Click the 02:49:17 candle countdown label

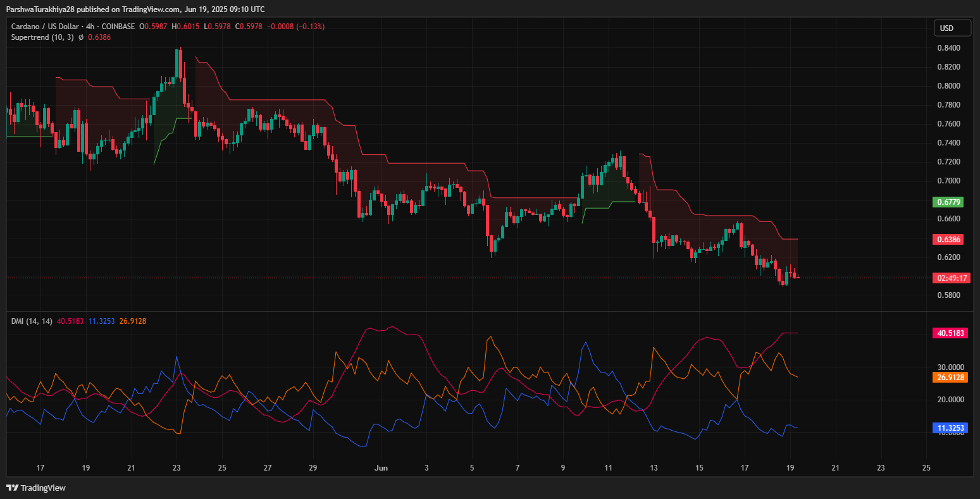[x=951, y=278]
